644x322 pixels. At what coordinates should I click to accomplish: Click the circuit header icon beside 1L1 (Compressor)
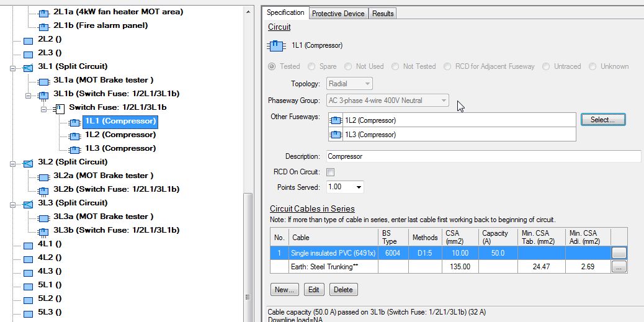(x=276, y=45)
